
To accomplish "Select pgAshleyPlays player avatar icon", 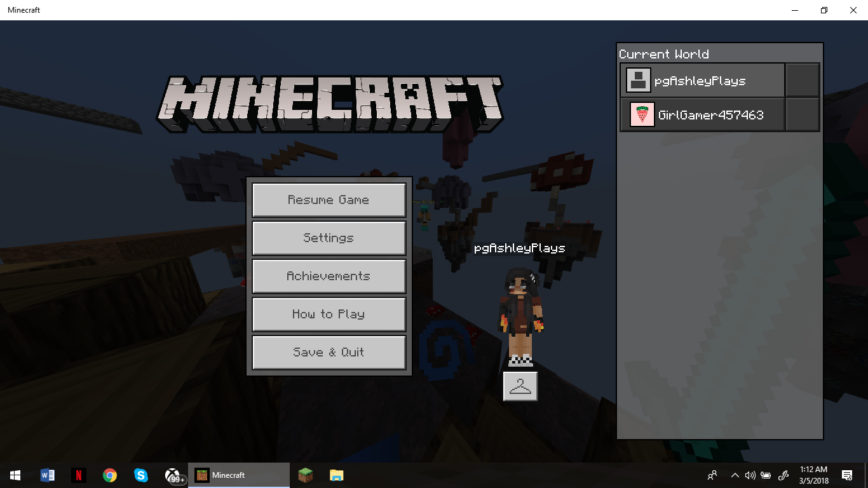I will point(639,81).
